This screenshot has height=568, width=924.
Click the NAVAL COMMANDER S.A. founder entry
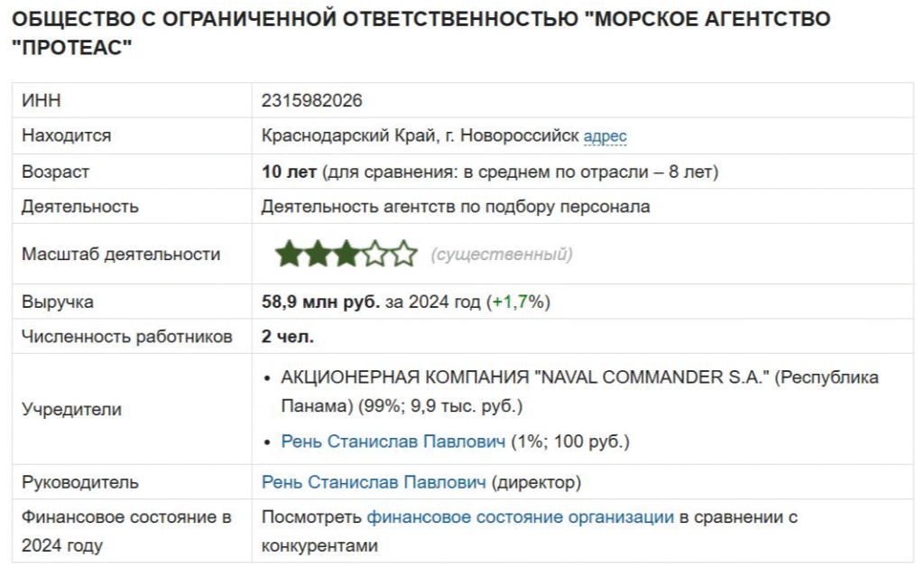click(x=580, y=392)
